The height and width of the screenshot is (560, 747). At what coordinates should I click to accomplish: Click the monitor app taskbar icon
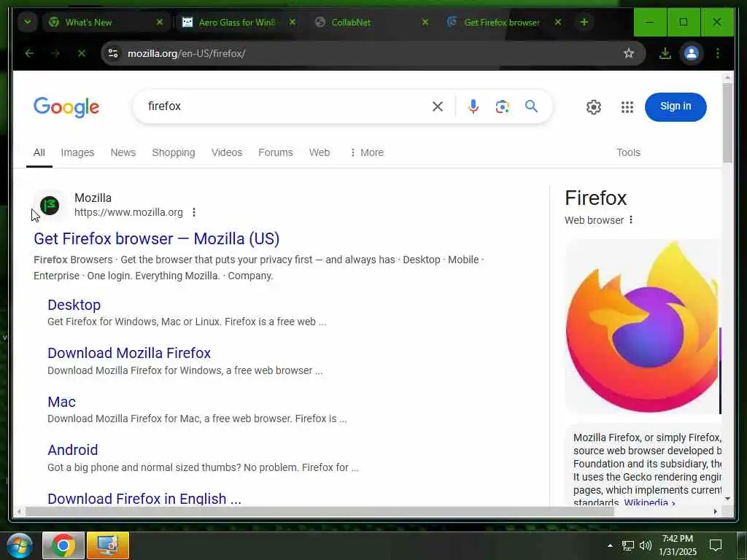click(108, 545)
